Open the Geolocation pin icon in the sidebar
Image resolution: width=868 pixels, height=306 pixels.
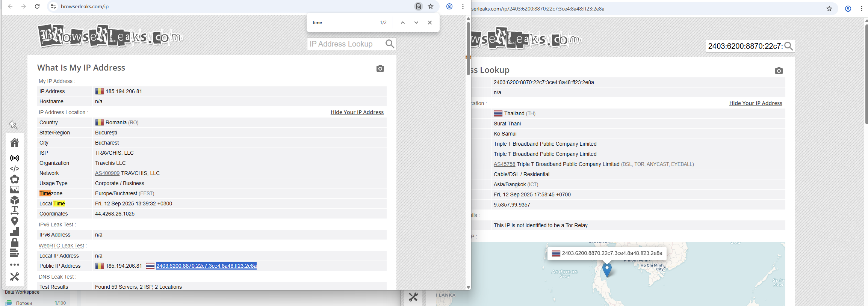(15, 221)
